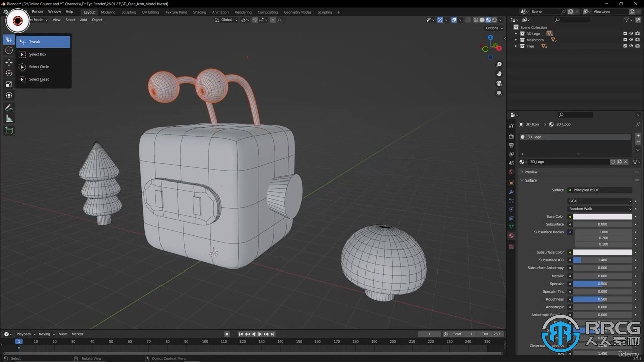Open the Render properties tab
The height and width of the screenshot is (362, 644).
[x=511, y=137]
